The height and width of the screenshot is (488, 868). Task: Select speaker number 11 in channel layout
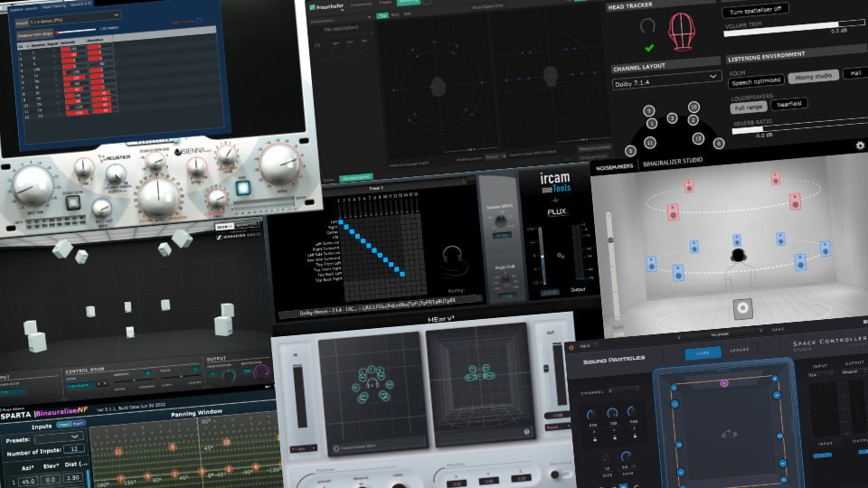(650, 143)
